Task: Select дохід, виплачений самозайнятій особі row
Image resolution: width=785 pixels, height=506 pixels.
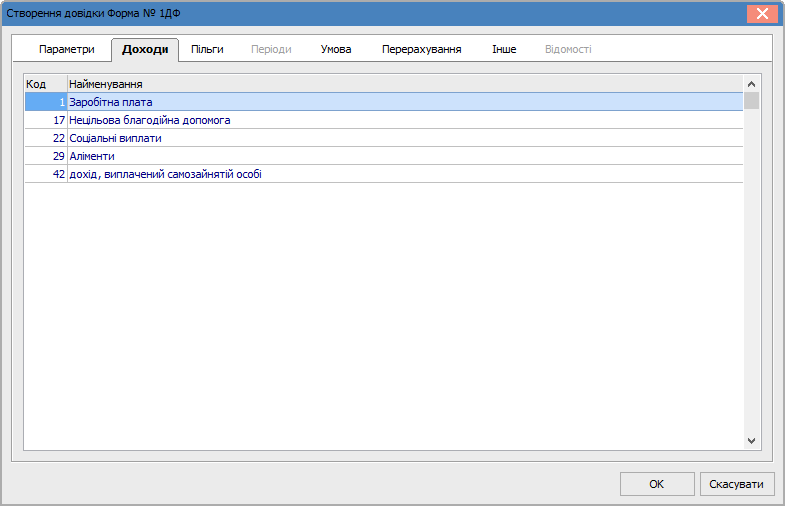Action: click(x=384, y=174)
